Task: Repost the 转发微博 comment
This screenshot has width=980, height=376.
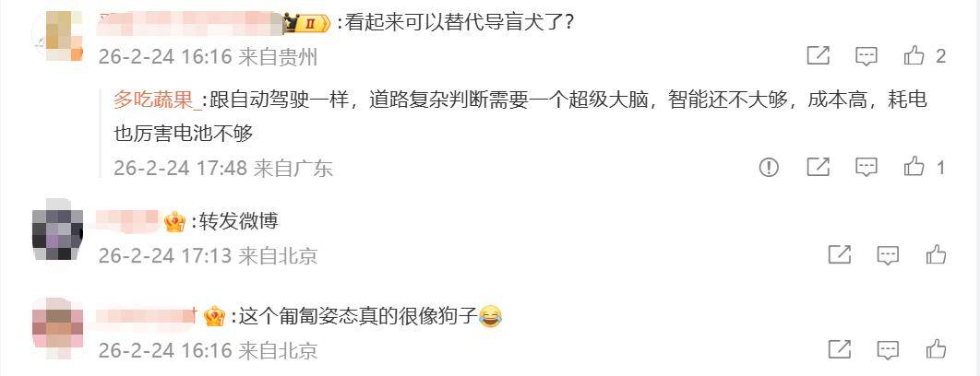Action: click(x=840, y=254)
